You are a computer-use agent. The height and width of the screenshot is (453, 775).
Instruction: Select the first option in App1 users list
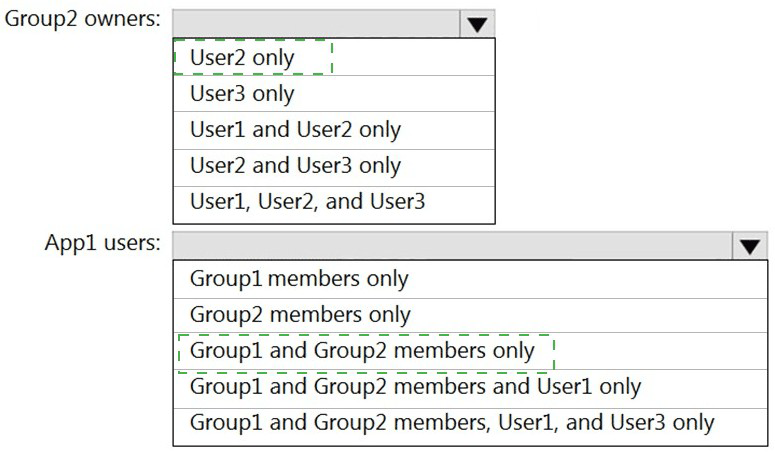298,279
